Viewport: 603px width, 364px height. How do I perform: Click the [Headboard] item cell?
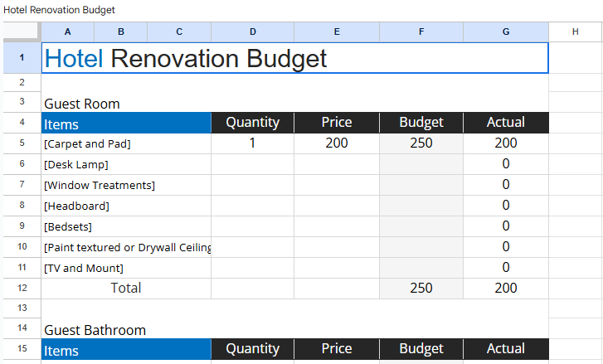76,206
